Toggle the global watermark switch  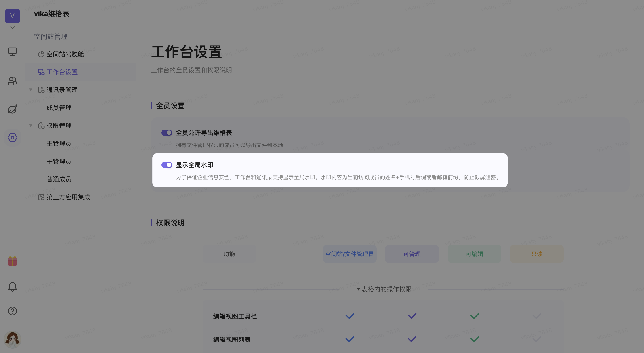coord(167,165)
